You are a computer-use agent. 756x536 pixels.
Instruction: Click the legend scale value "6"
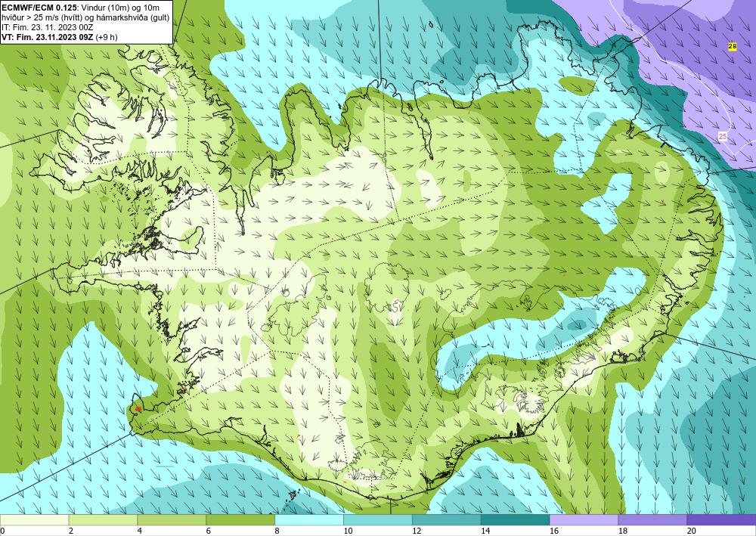[209, 531]
